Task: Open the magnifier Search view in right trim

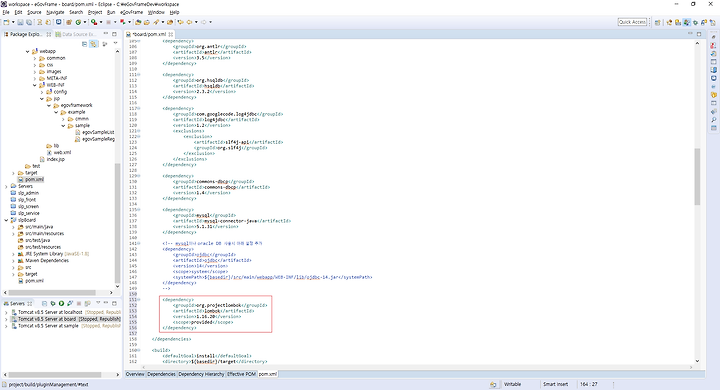Action: [713, 120]
